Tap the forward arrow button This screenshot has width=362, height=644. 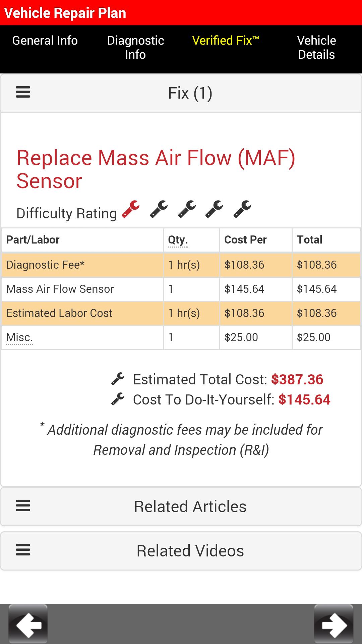point(334,624)
